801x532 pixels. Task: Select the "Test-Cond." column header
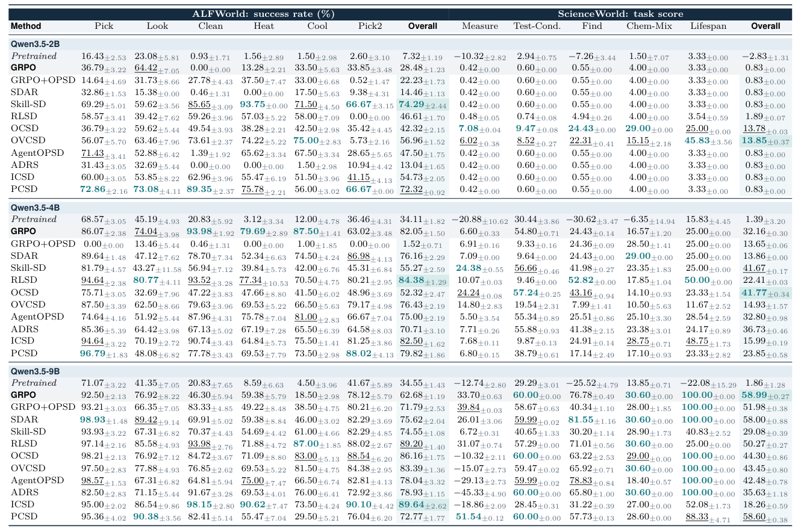(537, 26)
